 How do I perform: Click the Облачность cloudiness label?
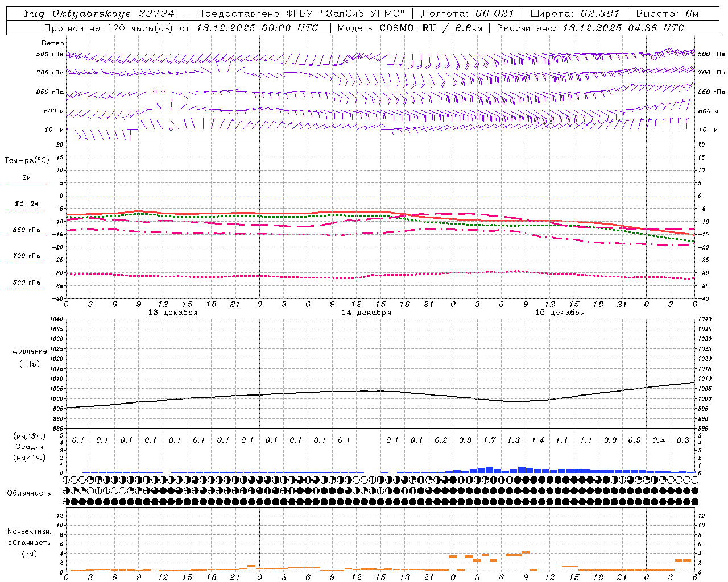29,493
